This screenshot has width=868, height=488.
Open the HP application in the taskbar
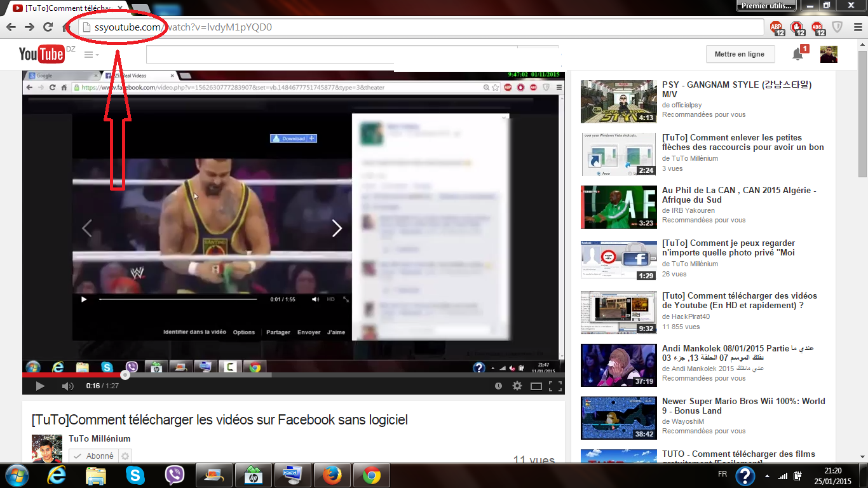point(254,475)
